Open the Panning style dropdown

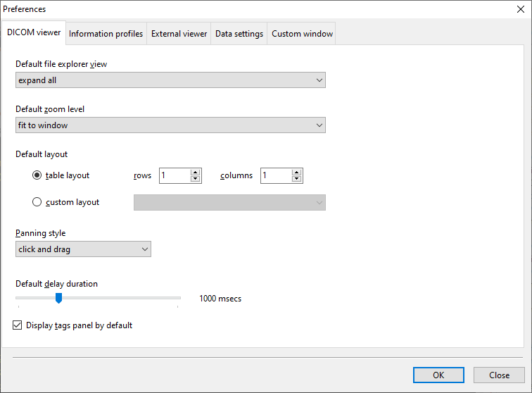pos(83,249)
